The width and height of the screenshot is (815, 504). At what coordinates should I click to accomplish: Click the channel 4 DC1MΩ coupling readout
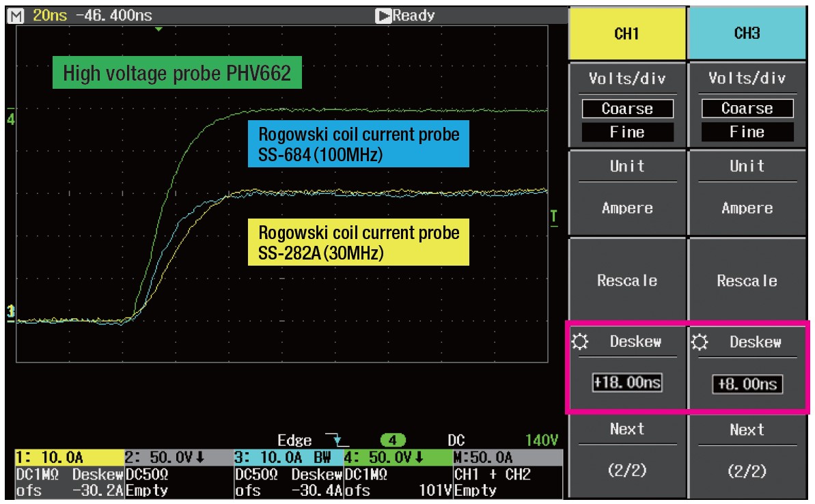(x=366, y=475)
